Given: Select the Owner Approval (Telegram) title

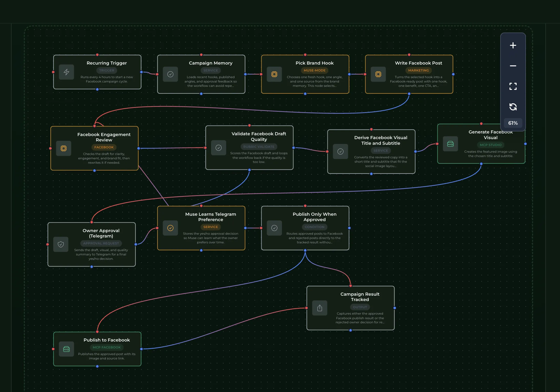Looking at the screenshot, I should 101,233.
